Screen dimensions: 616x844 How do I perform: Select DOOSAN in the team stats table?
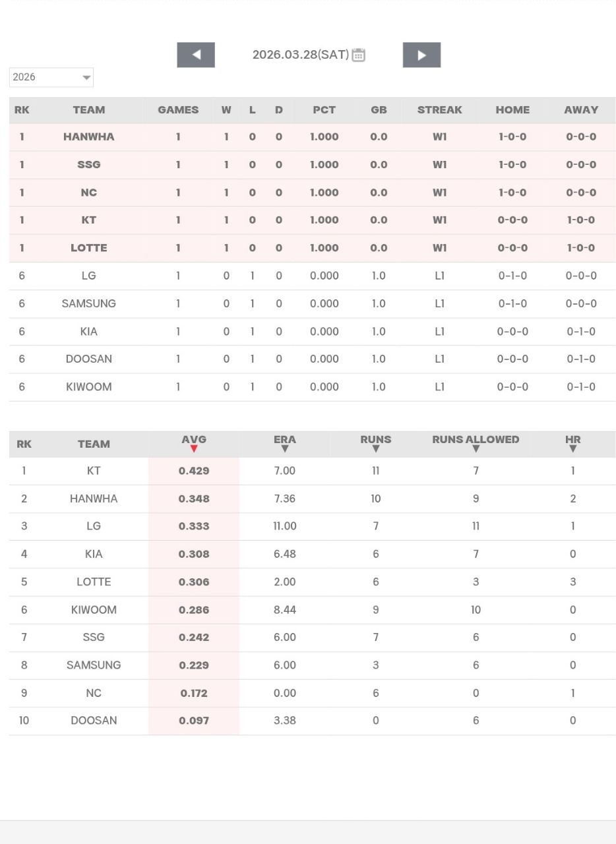[94, 721]
